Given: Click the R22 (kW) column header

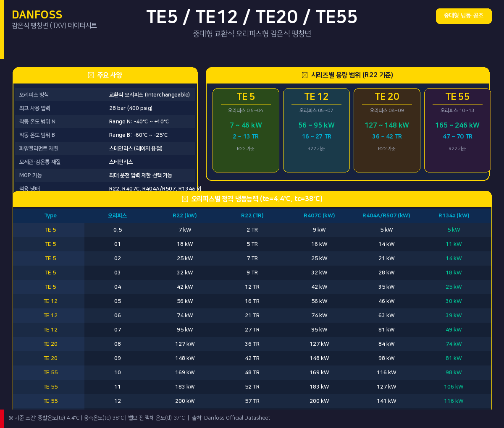Looking at the screenshot, I should click(x=185, y=216).
